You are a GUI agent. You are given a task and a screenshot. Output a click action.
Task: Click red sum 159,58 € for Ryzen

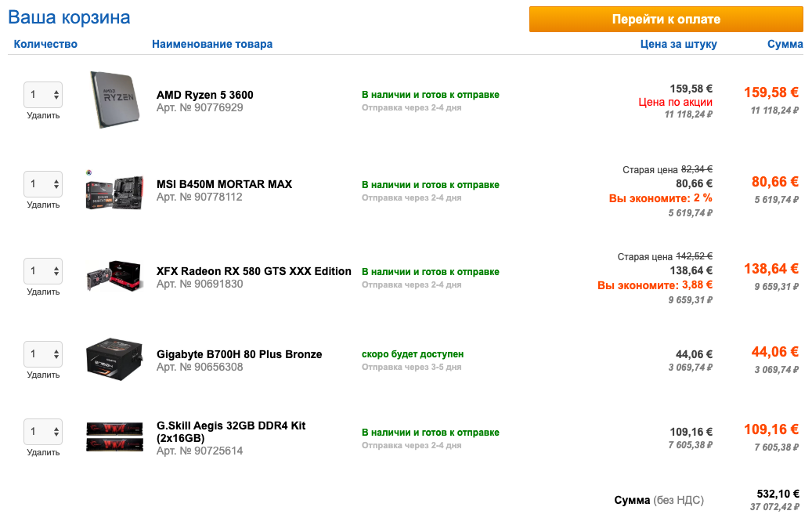(x=771, y=92)
